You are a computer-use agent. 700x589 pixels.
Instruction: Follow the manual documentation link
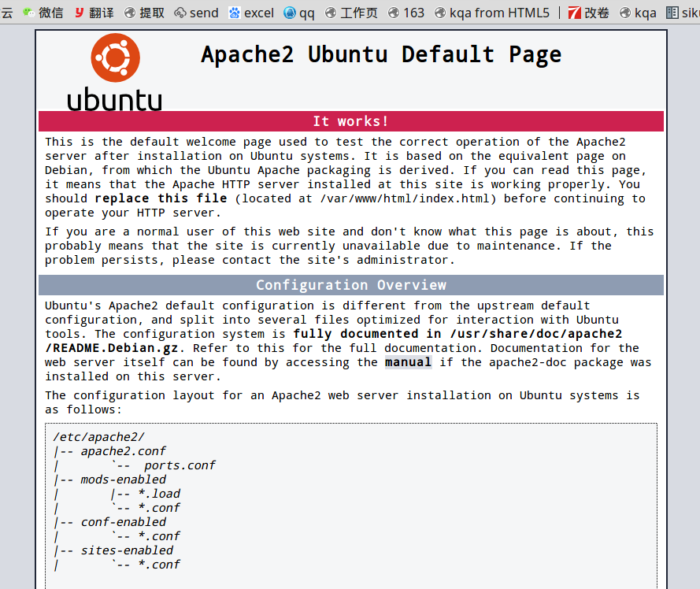click(408, 361)
